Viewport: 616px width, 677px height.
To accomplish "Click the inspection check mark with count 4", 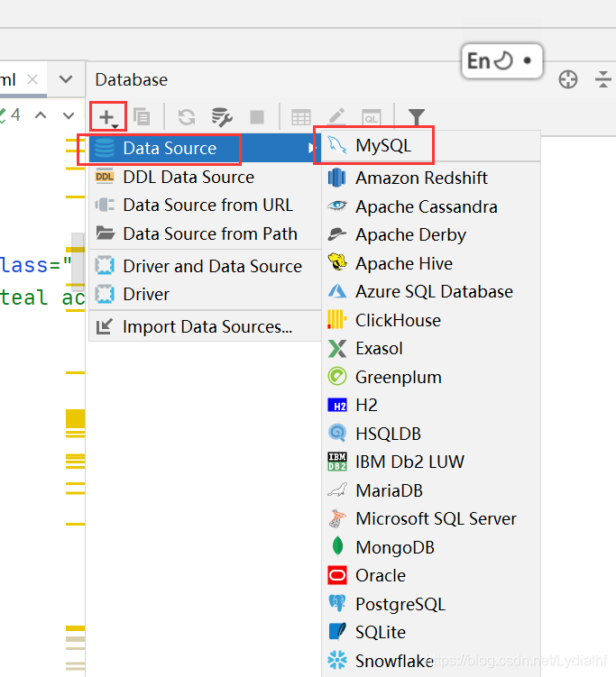I will point(10,114).
